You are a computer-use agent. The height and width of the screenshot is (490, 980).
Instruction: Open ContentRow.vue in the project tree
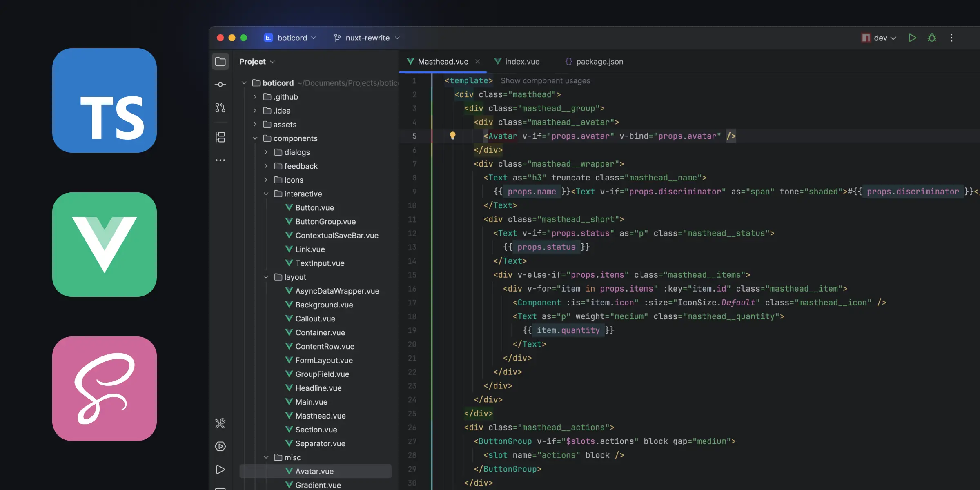point(320,347)
